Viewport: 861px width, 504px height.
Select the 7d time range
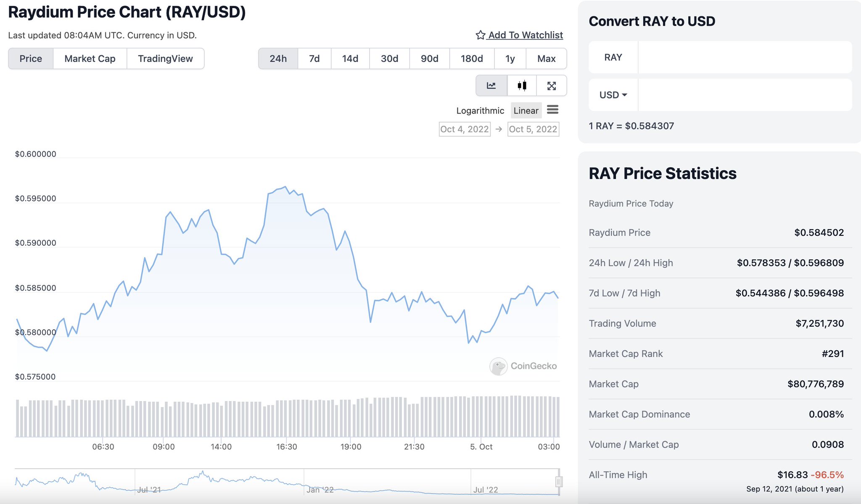pos(314,58)
